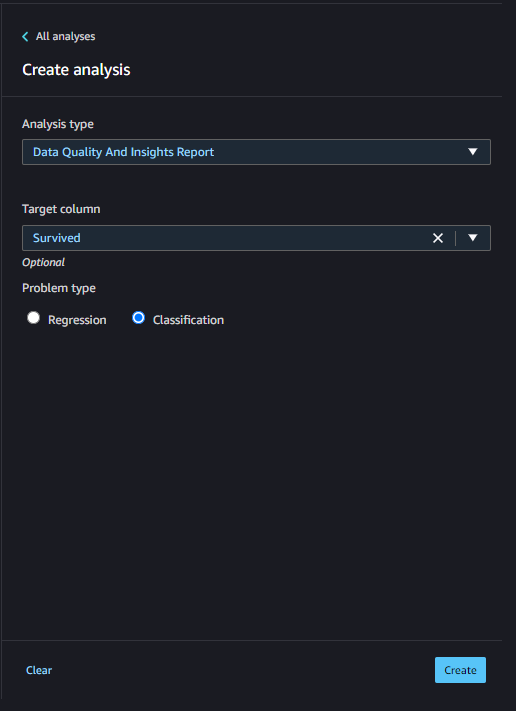Click the Clear button at bottom
This screenshot has height=711, width=516.
39,670
